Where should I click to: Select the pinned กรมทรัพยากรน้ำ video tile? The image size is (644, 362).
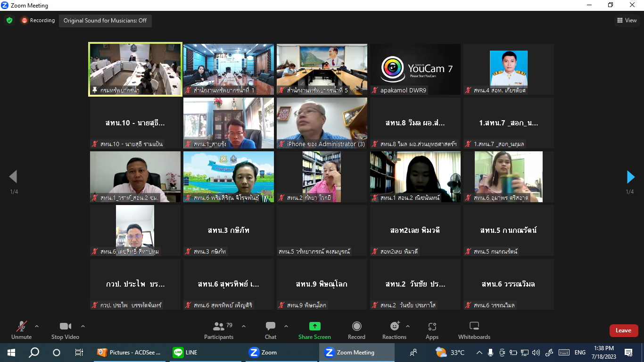point(135,69)
